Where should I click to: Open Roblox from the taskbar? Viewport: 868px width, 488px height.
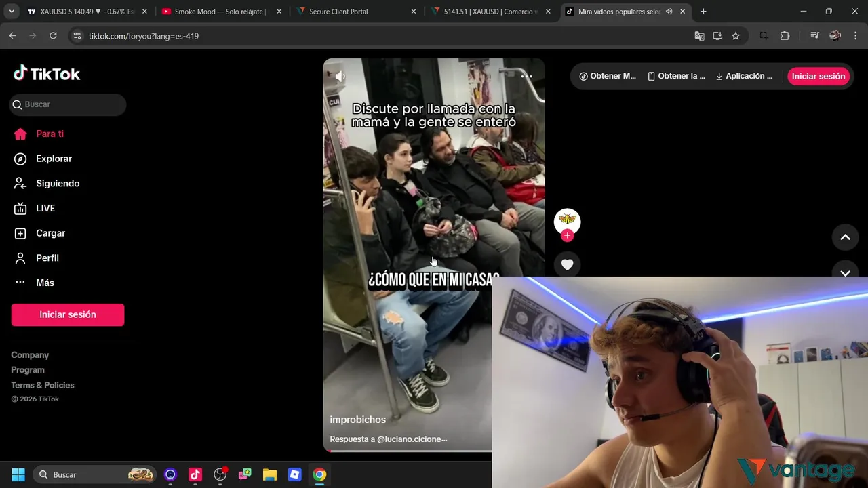pyautogui.click(x=295, y=474)
